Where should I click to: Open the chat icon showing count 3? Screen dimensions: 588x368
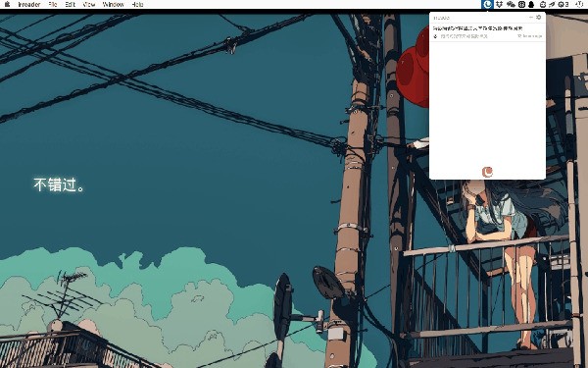tap(563, 5)
